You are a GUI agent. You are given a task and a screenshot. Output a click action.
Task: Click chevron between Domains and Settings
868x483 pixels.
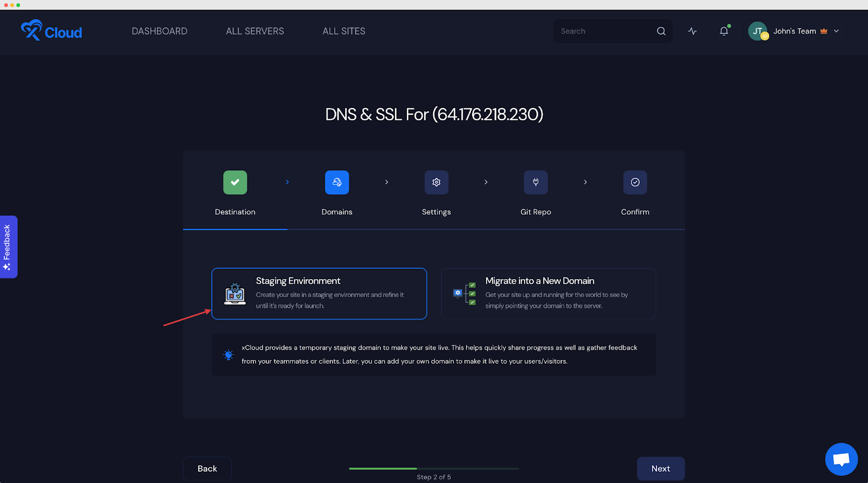[386, 182]
